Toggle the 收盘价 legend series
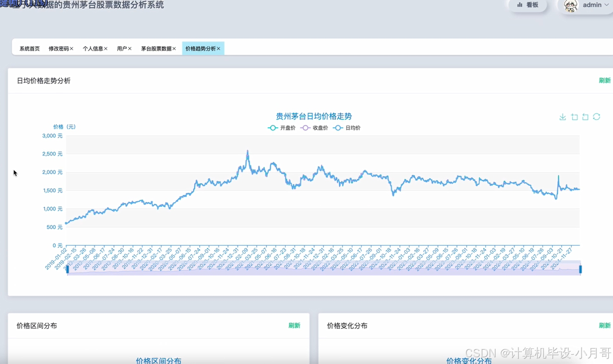Viewport: 613px width, 364px height. coord(314,128)
